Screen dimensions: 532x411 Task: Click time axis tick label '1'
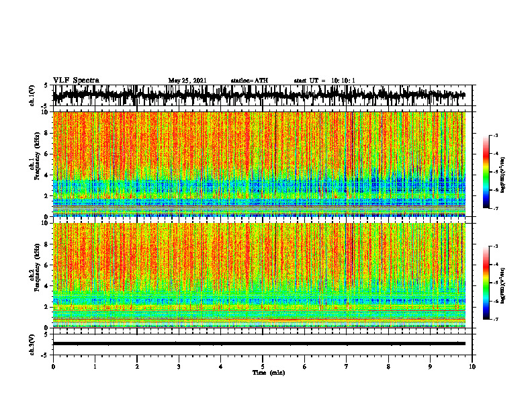95,367
